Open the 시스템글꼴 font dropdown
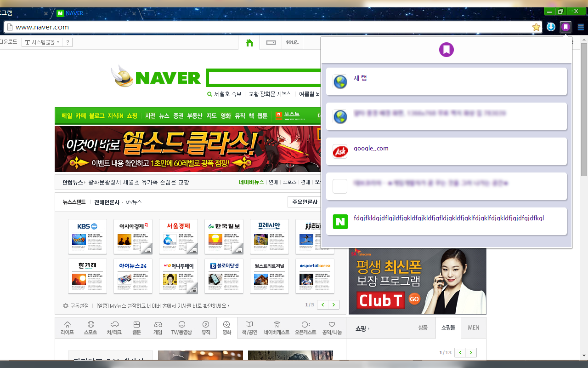Image resolution: width=588 pixels, height=368 pixels. coord(42,42)
